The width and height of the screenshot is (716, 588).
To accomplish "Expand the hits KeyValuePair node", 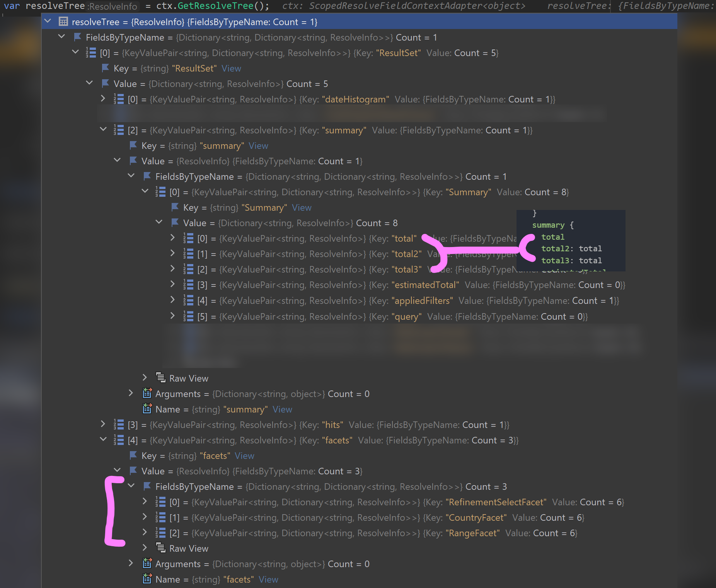I will [x=103, y=424].
